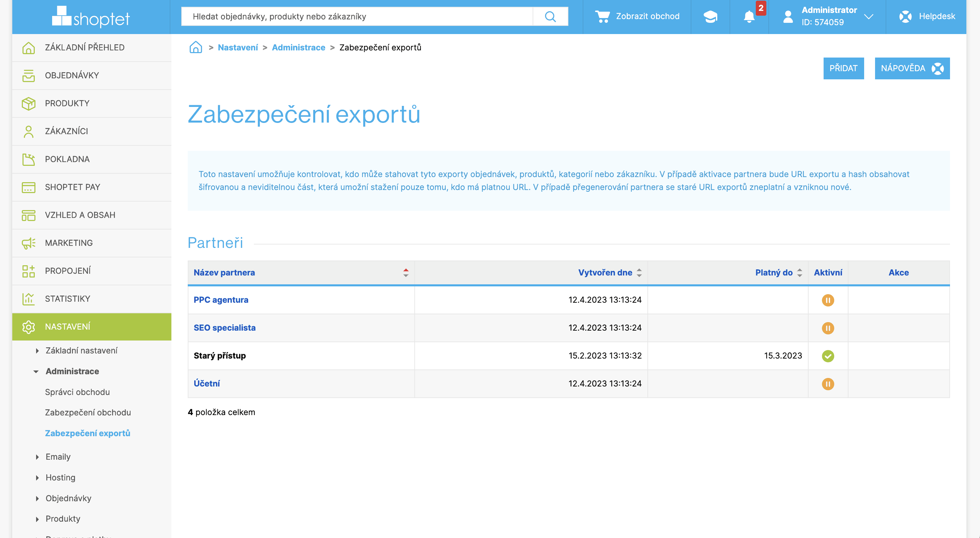Open Objednávky main menu item

pyautogui.click(x=92, y=75)
